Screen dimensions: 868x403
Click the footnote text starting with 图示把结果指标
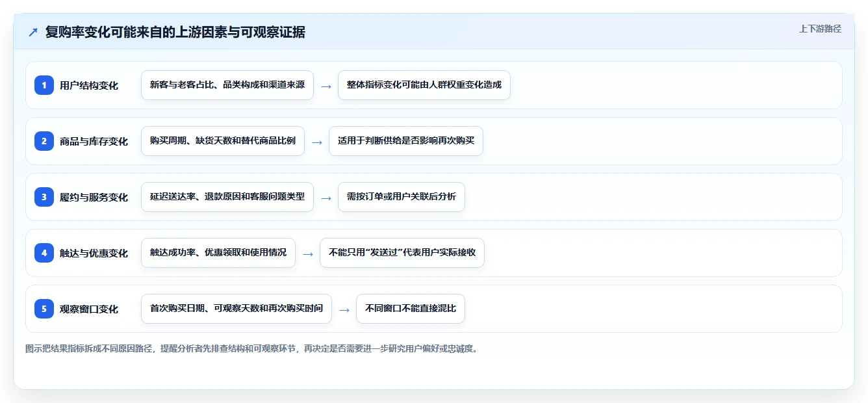252,348
